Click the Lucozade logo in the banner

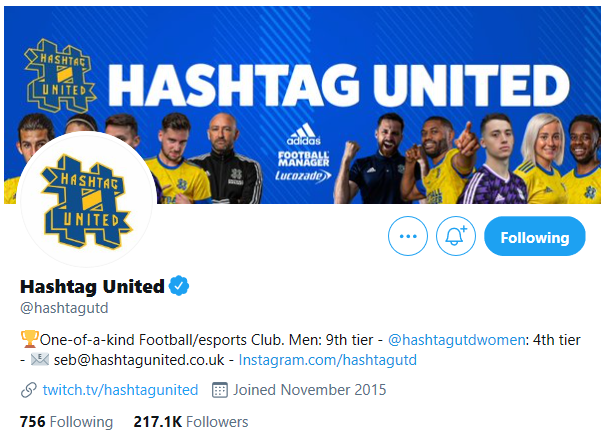[x=302, y=175]
